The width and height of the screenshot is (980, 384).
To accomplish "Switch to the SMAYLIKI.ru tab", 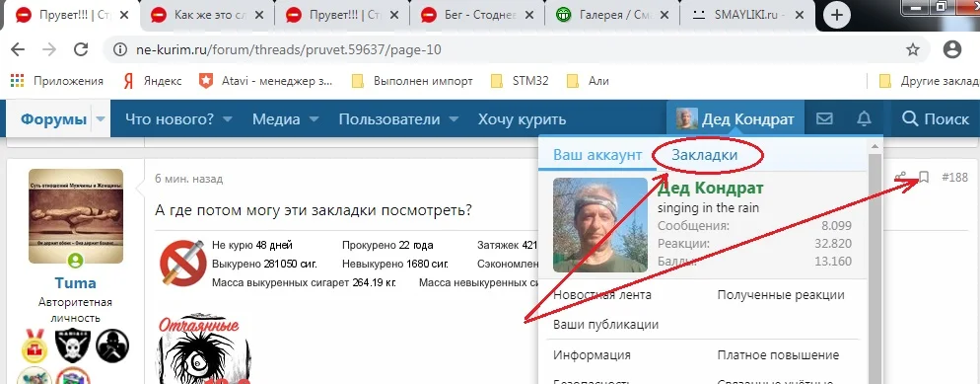I will [x=747, y=15].
